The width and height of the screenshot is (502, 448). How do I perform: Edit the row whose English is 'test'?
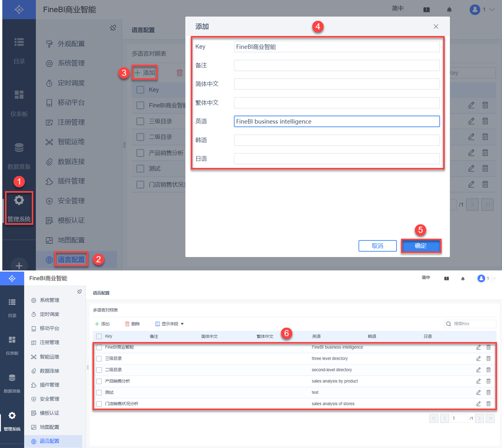(x=478, y=392)
